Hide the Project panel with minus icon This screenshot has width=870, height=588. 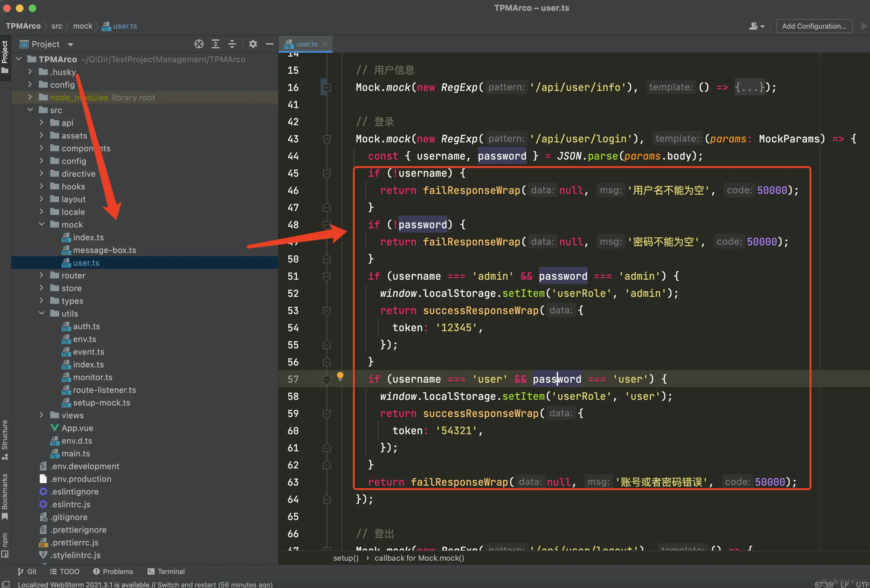(x=270, y=44)
